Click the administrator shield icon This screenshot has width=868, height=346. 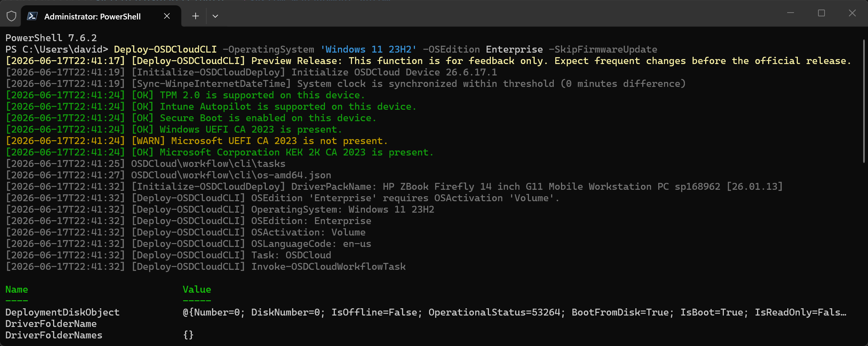11,16
